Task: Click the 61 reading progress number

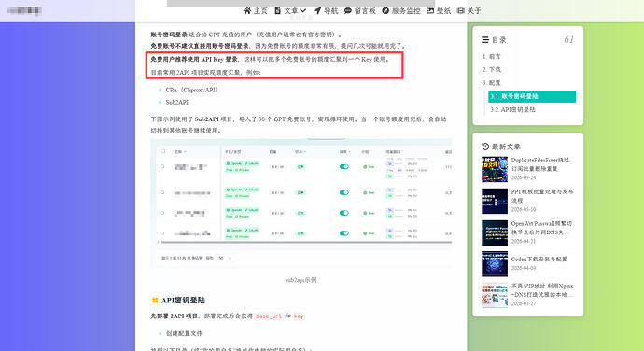Action: [568, 39]
